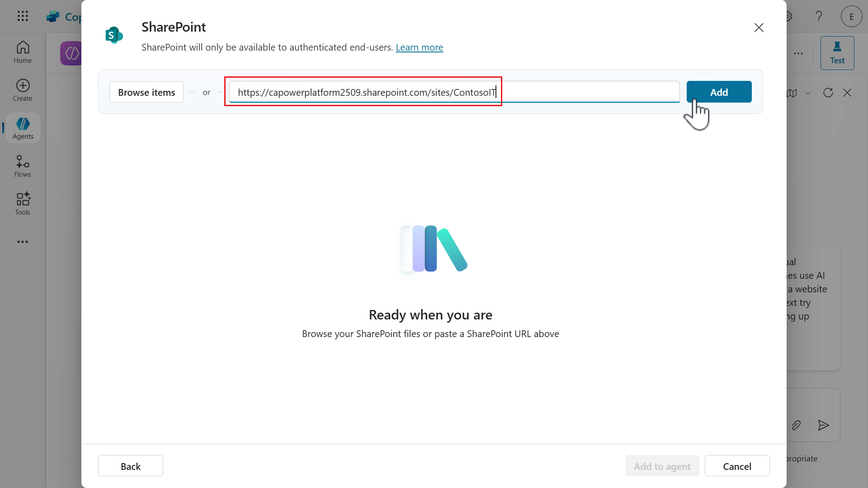Open Tools from the sidebar
The image size is (868, 488).
coord(22,203)
